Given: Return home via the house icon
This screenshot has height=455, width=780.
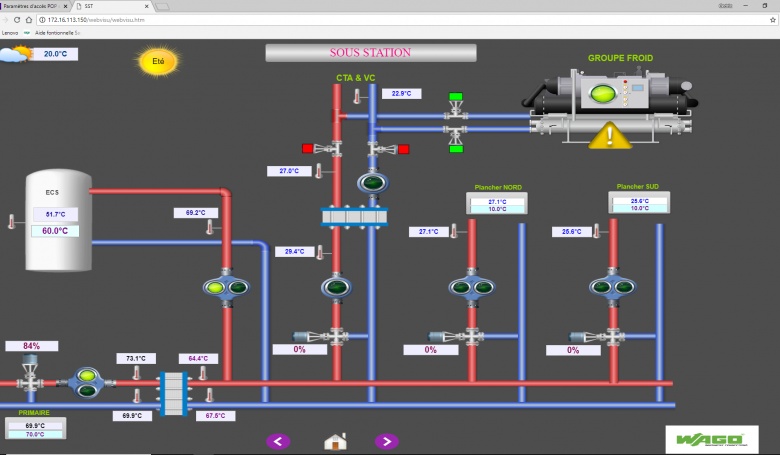Looking at the screenshot, I should click(x=335, y=441).
